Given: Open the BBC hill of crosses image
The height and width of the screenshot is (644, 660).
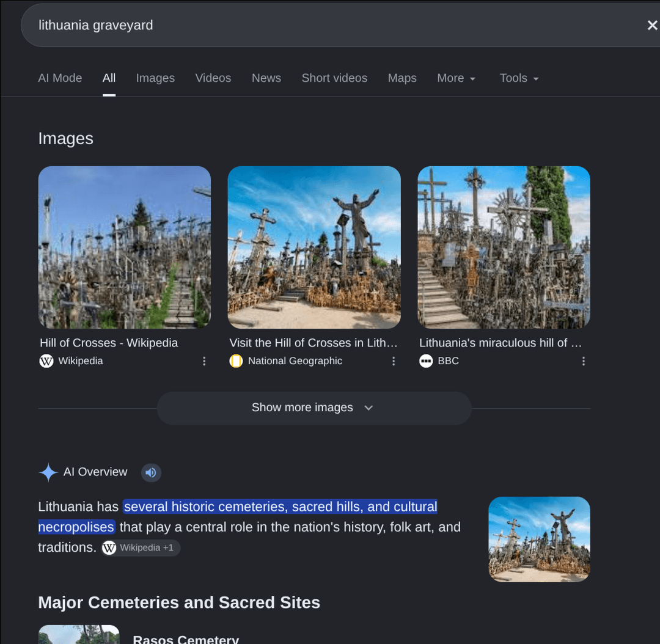Looking at the screenshot, I should pyautogui.click(x=504, y=247).
